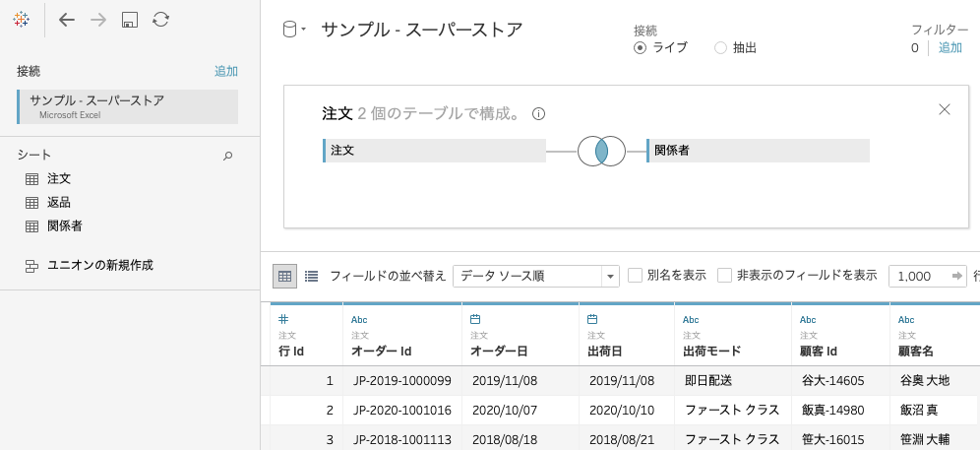The height and width of the screenshot is (450, 980).
Task: Click Abc type icon of 顧客 Id
Action: coord(808,320)
